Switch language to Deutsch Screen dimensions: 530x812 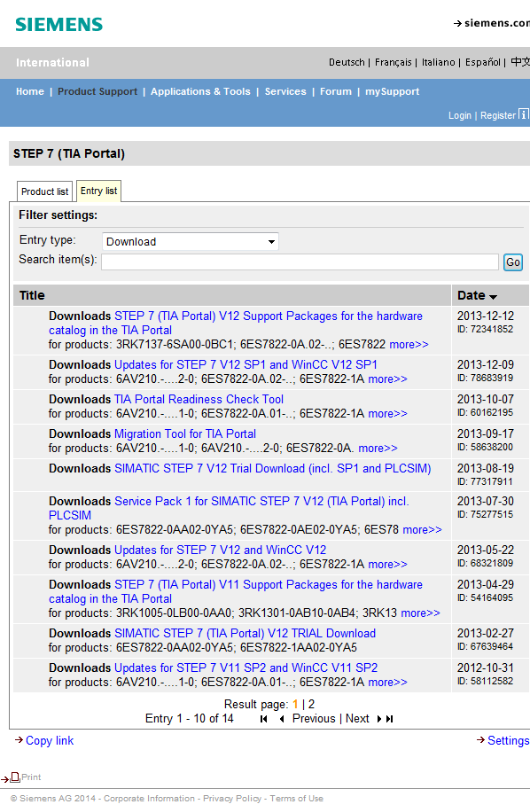point(347,62)
